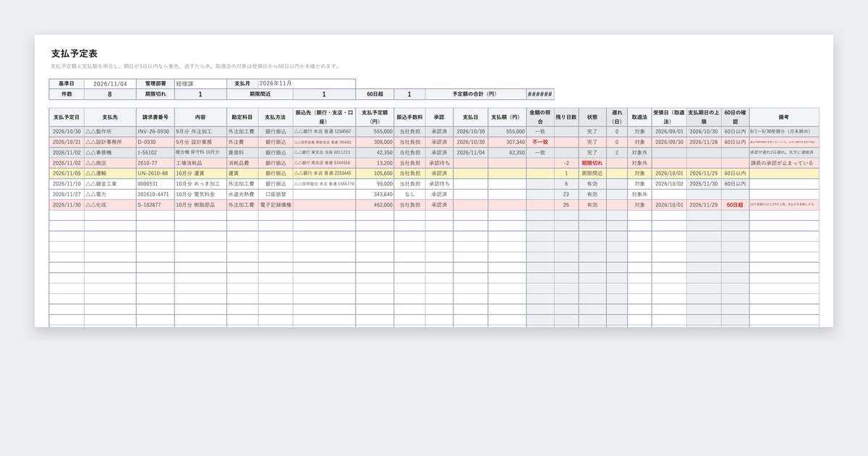This screenshot has height=456, width=868.
Task: Click the 勘定科目 column header
Action: [242, 117]
